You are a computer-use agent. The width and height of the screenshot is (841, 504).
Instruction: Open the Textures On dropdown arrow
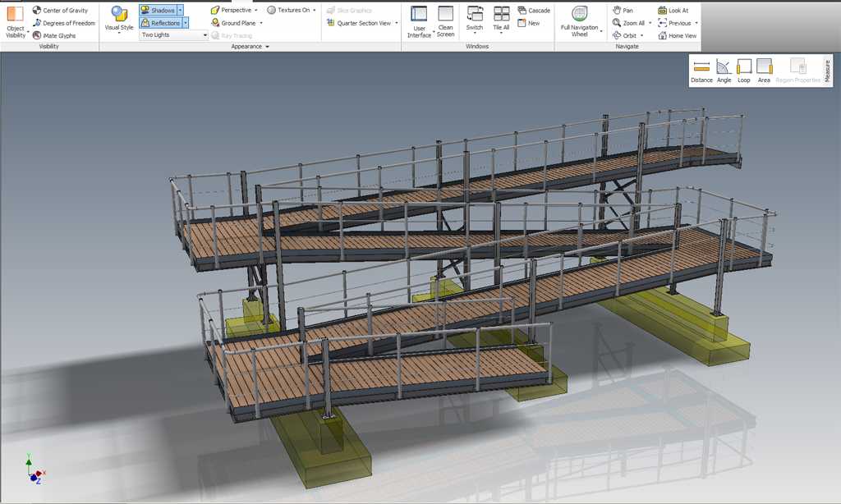(315, 10)
